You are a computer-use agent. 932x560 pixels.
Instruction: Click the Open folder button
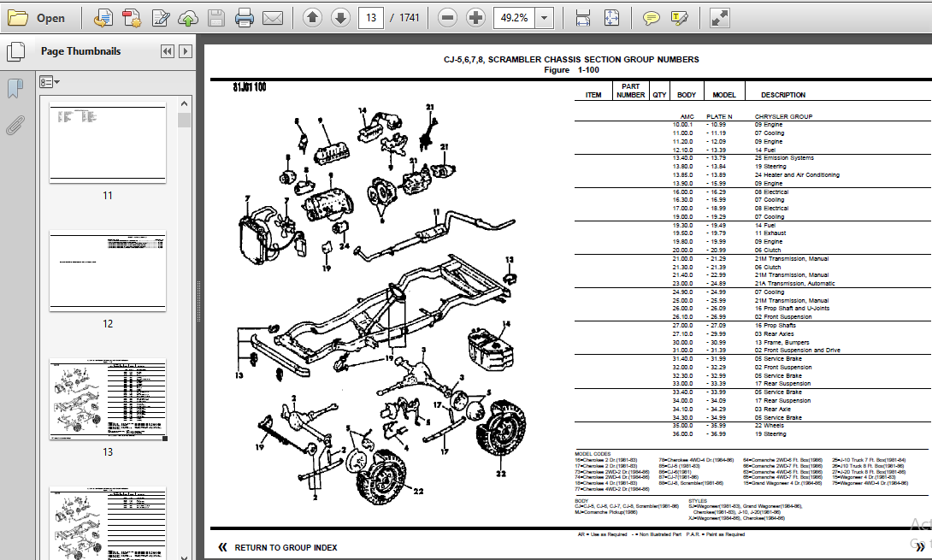(x=36, y=18)
